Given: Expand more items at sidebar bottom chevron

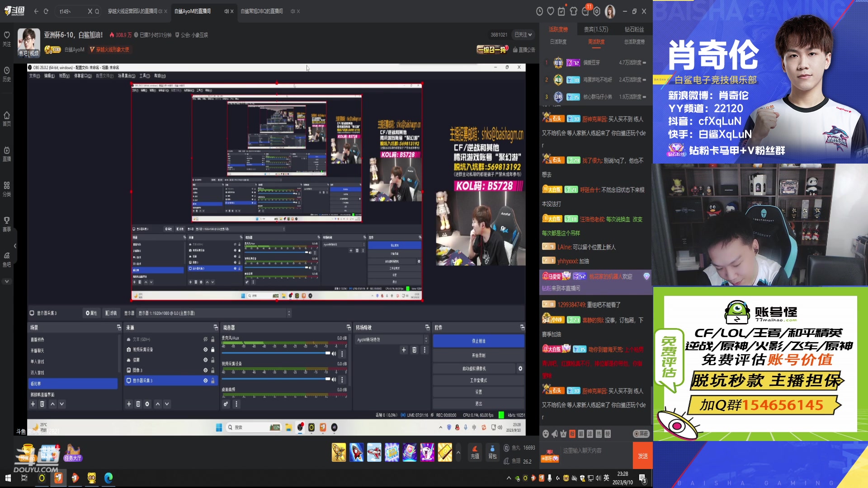Looking at the screenshot, I should [7, 281].
